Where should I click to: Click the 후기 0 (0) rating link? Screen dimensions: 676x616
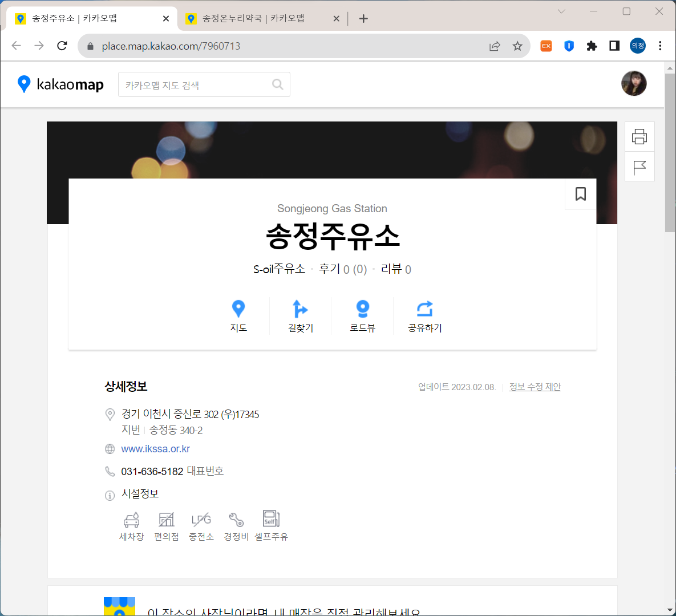coord(343,269)
